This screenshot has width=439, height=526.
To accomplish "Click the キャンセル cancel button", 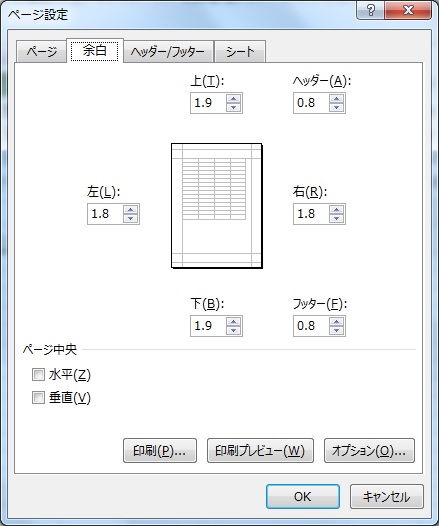I will tap(387, 496).
